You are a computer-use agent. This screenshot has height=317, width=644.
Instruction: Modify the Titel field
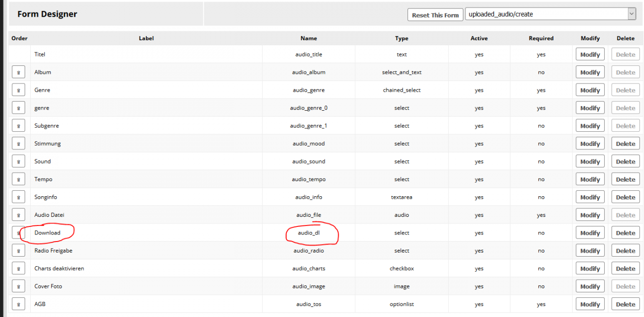(x=590, y=55)
